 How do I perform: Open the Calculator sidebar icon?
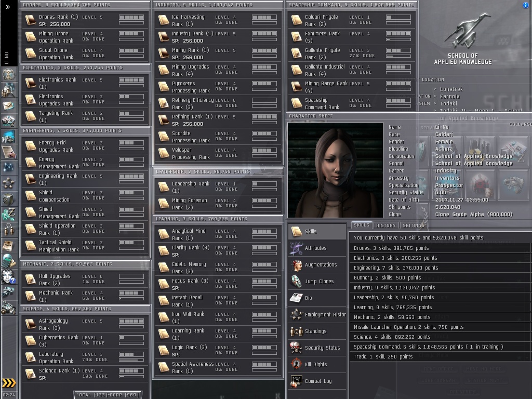pyautogui.click(x=8, y=261)
